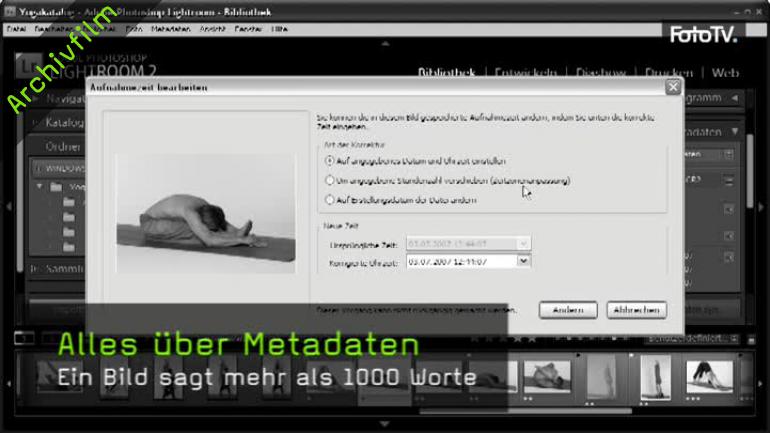
Task: Close the Aufnahmezeit bearbeiten dialog
Action: (673, 87)
